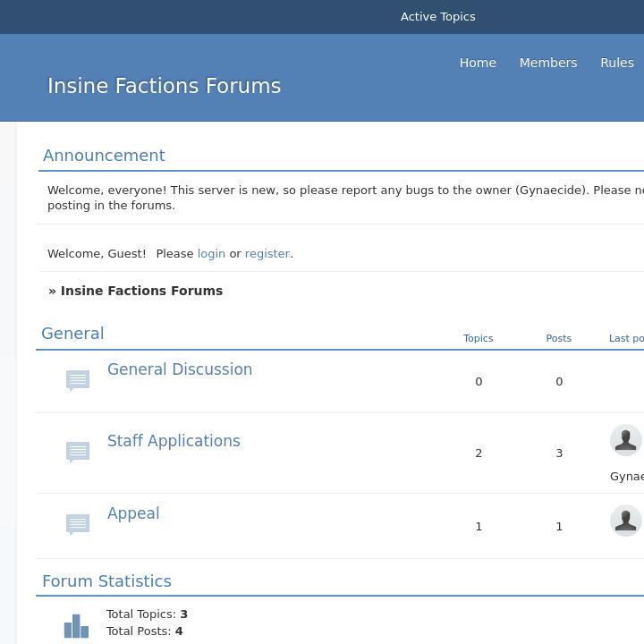The width and height of the screenshot is (644, 644).
Task: Click the General category heading
Action: [72, 334]
